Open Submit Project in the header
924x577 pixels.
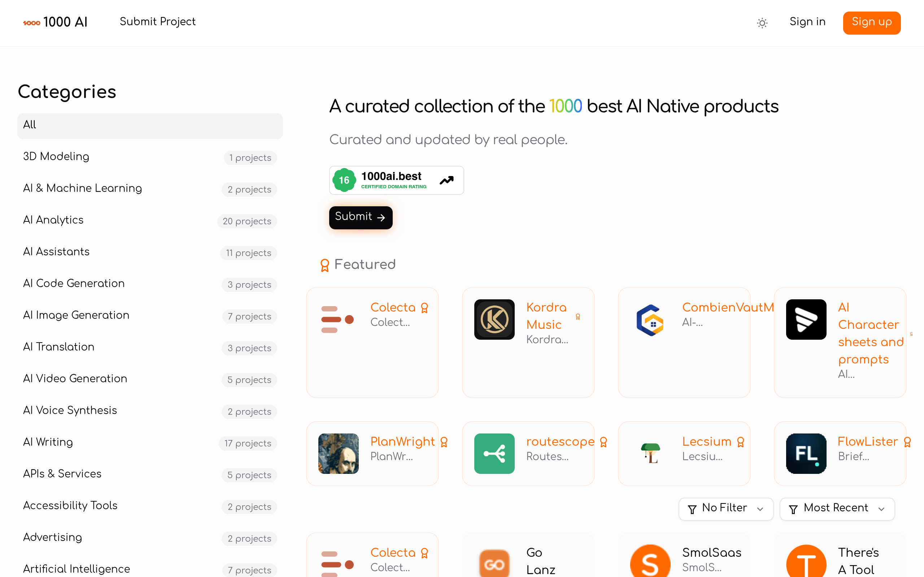tap(157, 22)
